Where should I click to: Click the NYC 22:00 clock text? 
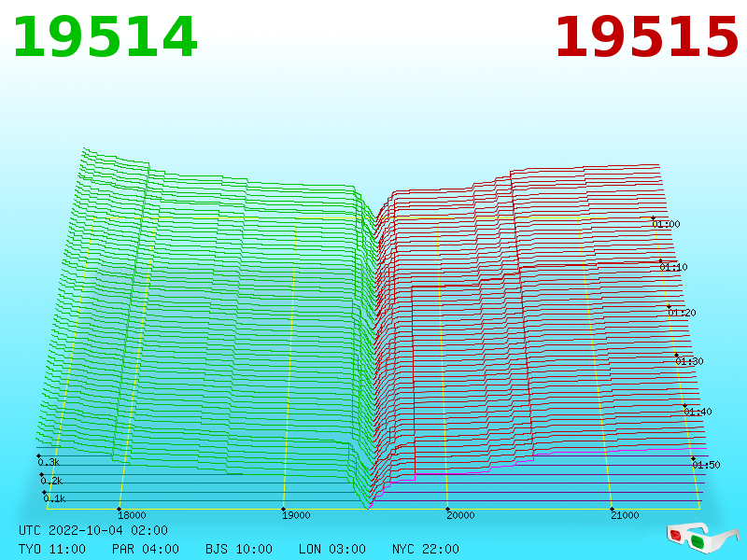coord(426,549)
